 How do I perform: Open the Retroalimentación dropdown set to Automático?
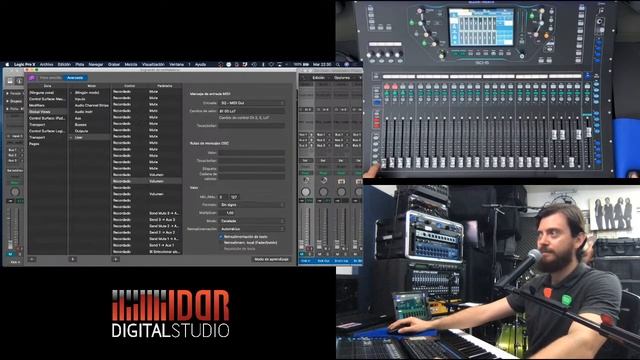pyautogui.click(x=251, y=229)
